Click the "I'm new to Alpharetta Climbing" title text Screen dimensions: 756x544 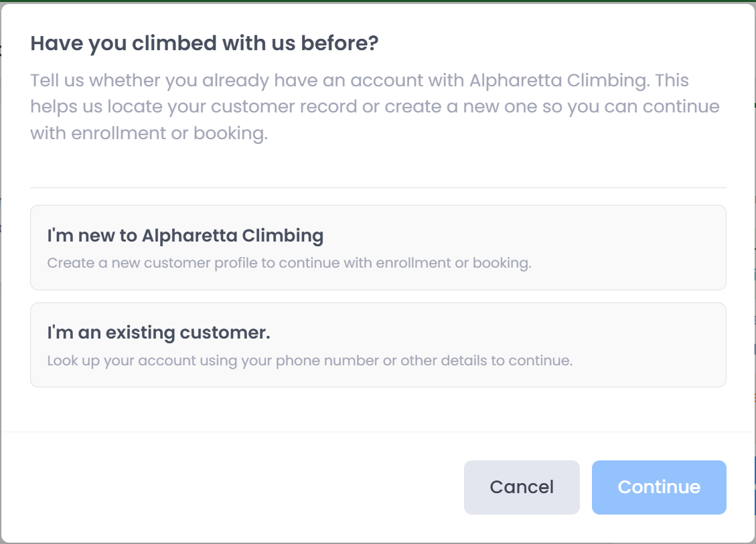coord(185,236)
